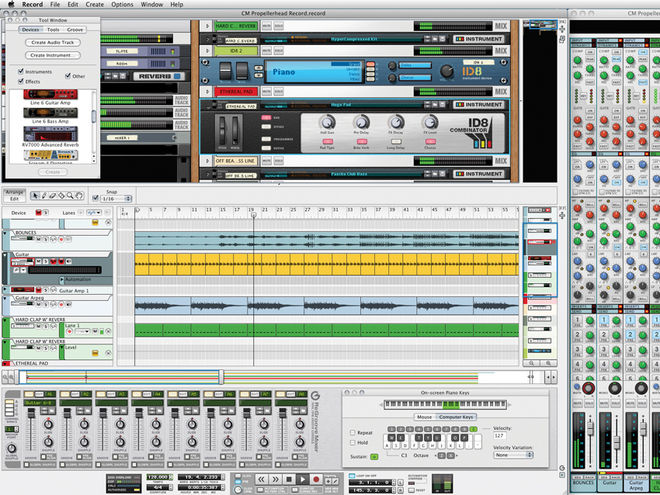Image resolution: width=660 pixels, height=495 pixels.
Task: Expand the Guitar Amp 1 track
Action: 5,289
